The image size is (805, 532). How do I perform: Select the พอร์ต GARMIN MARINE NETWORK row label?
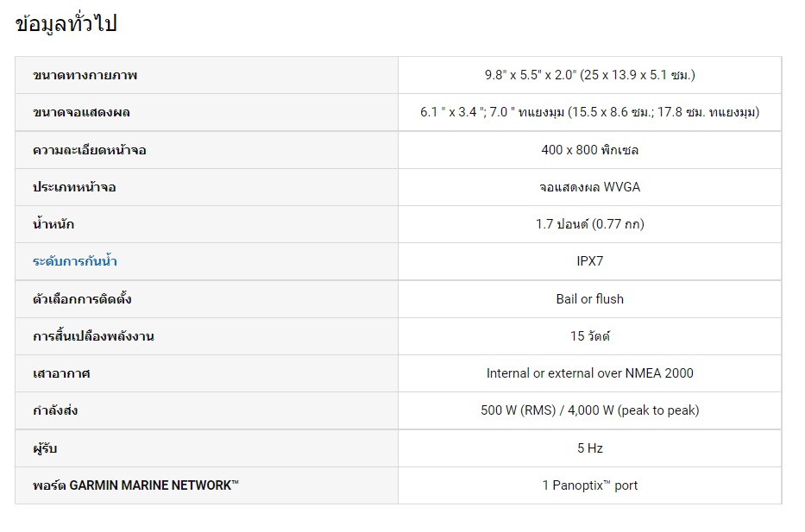135,485
